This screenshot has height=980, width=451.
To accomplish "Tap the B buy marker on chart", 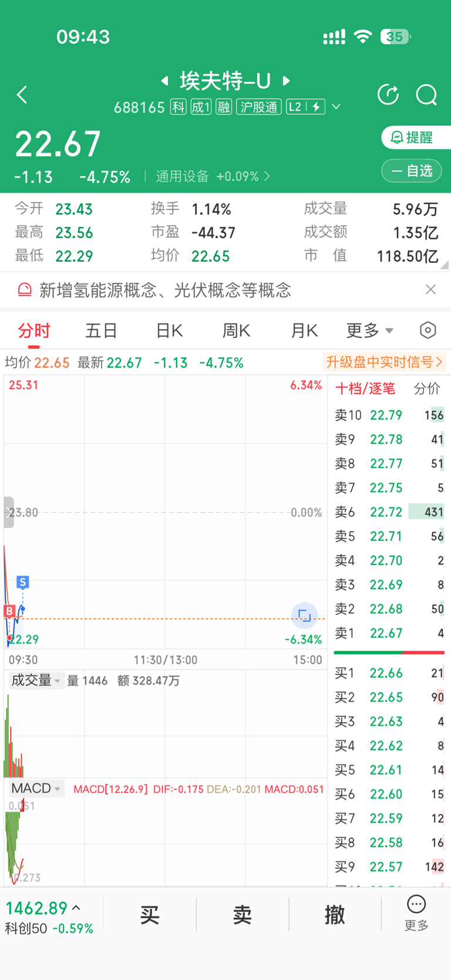I will coord(9,611).
